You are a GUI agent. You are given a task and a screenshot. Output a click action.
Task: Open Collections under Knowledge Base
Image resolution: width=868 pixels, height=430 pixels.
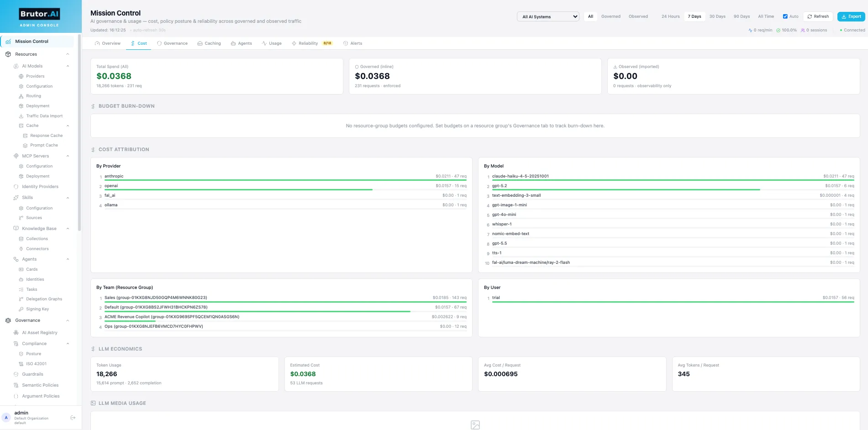[37, 239]
